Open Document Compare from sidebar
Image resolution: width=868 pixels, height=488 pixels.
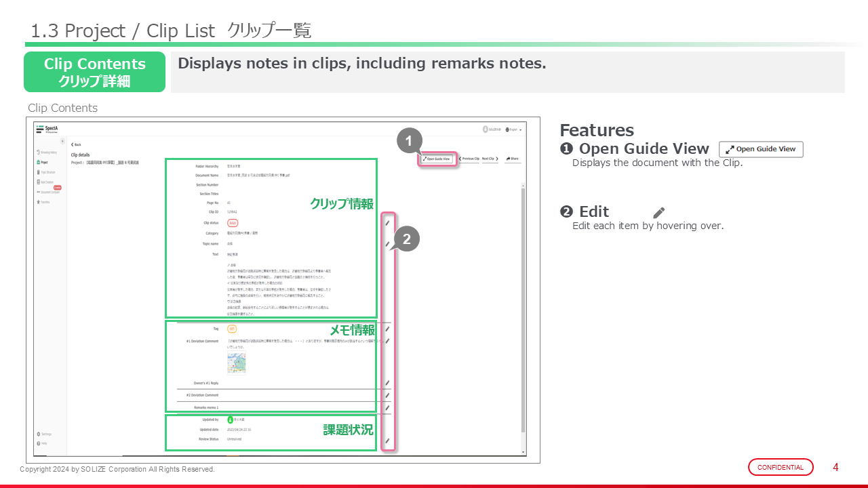49,192
